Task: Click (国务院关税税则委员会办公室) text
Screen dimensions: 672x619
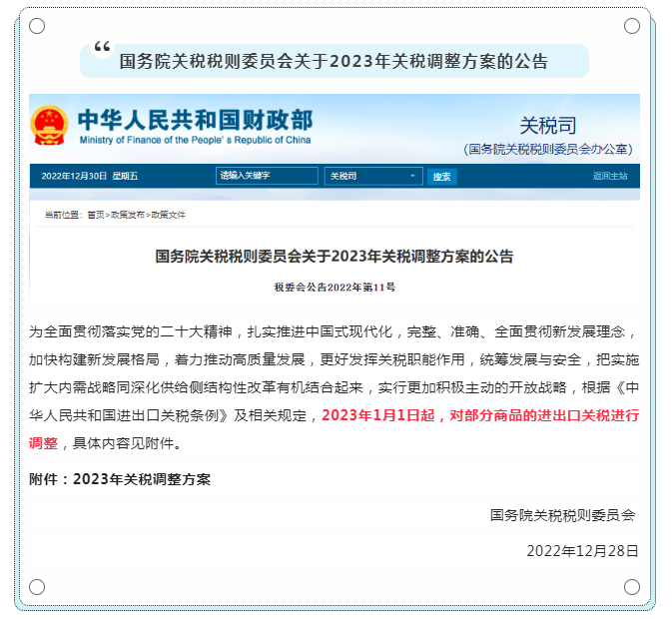Action: coord(548,149)
